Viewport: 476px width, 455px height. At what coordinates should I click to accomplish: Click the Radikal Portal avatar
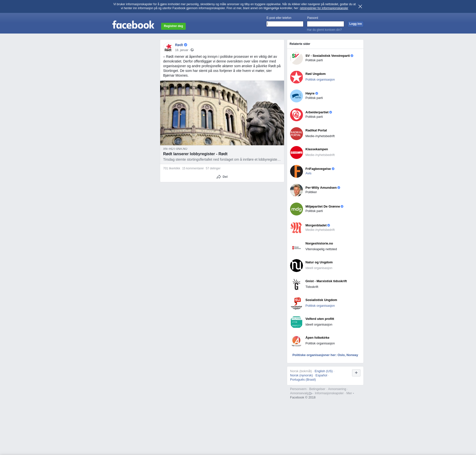click(297, 134)
